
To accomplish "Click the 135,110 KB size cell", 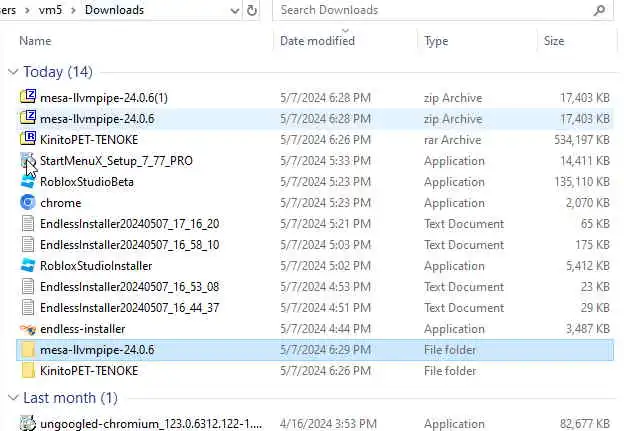I will [582, 182].
